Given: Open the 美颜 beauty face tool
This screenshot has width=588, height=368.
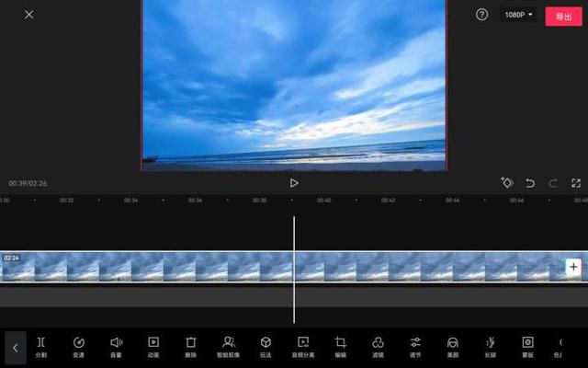Looking at the screenshot, I should 453,348.
